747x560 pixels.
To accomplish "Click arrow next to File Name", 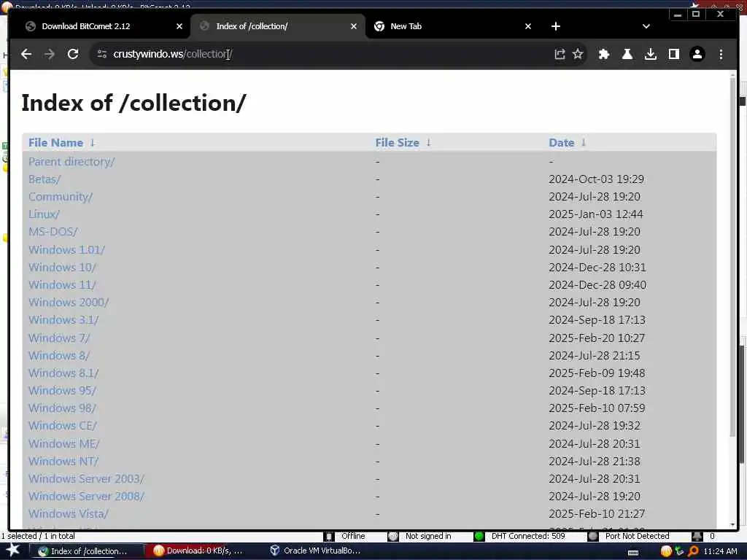I will [x=93, y=143].
